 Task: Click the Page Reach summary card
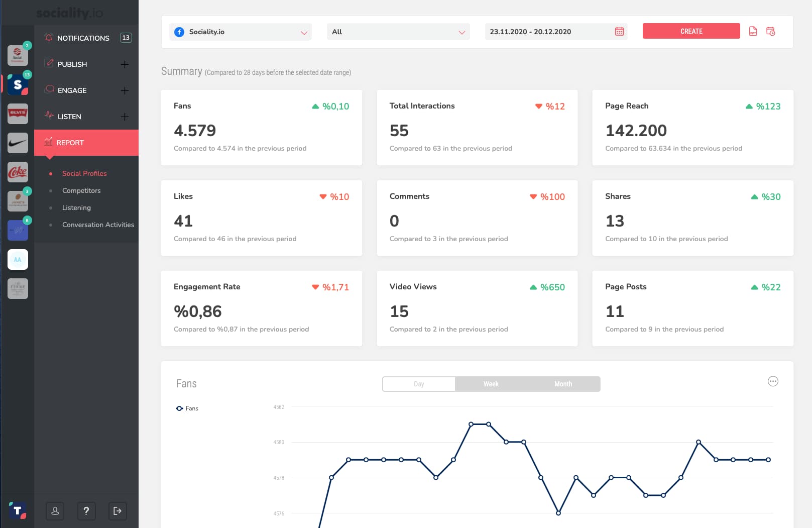pyautogui.click(x=692, y=128)
